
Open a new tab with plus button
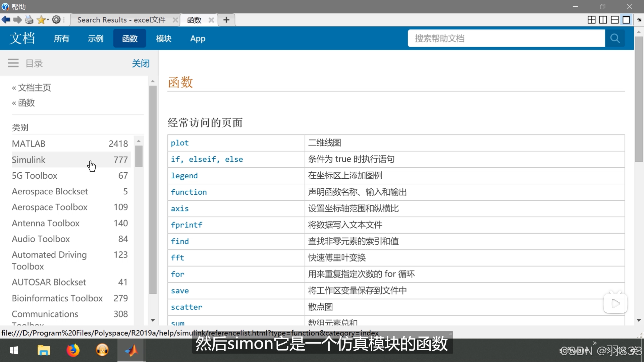point(226,20)
